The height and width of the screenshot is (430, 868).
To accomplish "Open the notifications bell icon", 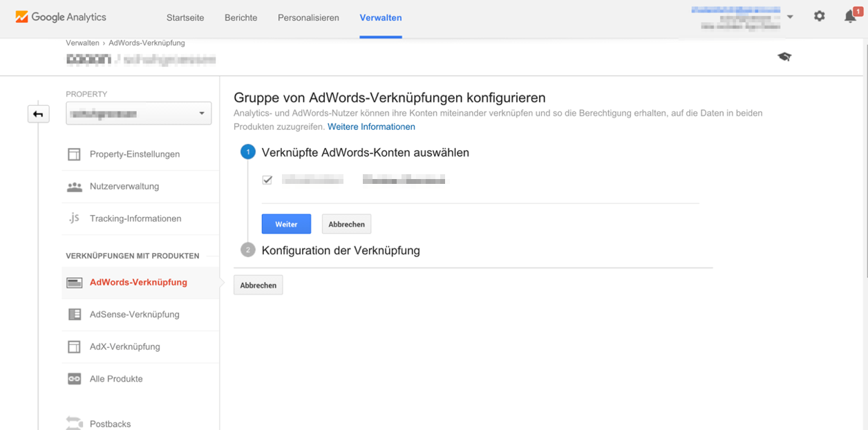I will 851,16.
